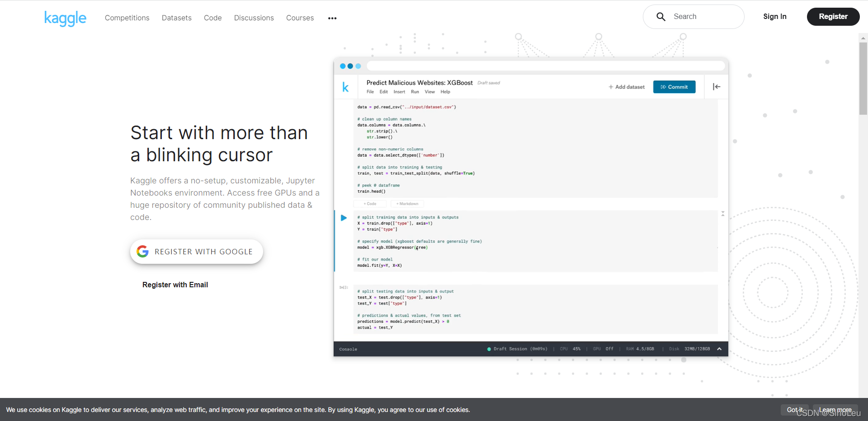Open the notebook File menu
Viewport: 868px width, 421px height.
coord(370,92)
